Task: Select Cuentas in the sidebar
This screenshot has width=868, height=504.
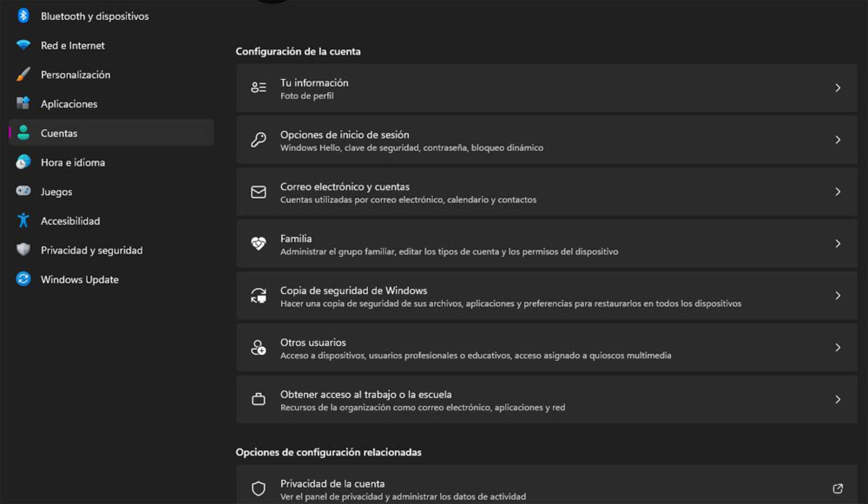Action: coord(59,133)
